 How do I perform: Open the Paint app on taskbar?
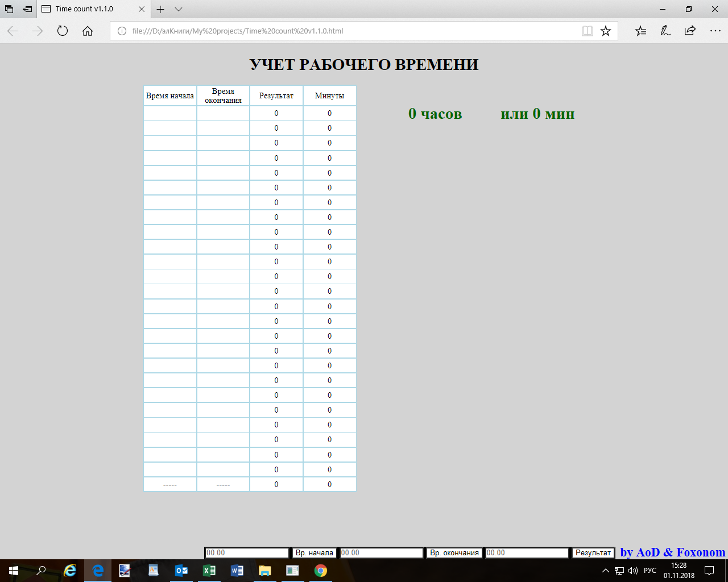tap(125, 571)
